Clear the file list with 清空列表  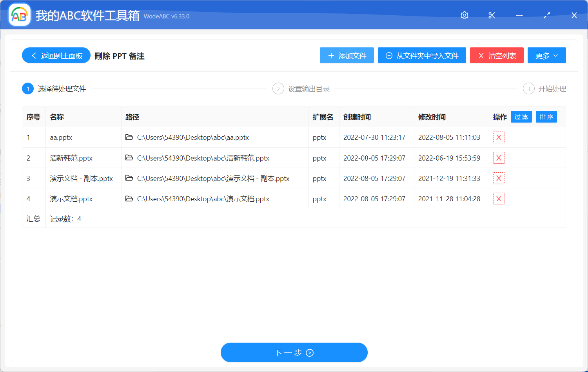point(497,55)
